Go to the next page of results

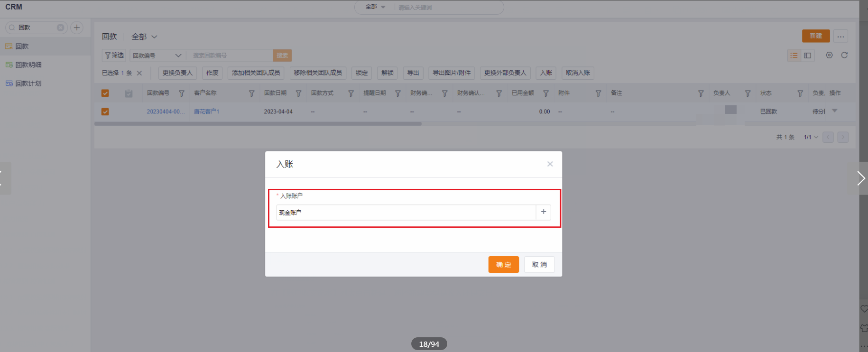pyautogui.click(x=843, y=137)
